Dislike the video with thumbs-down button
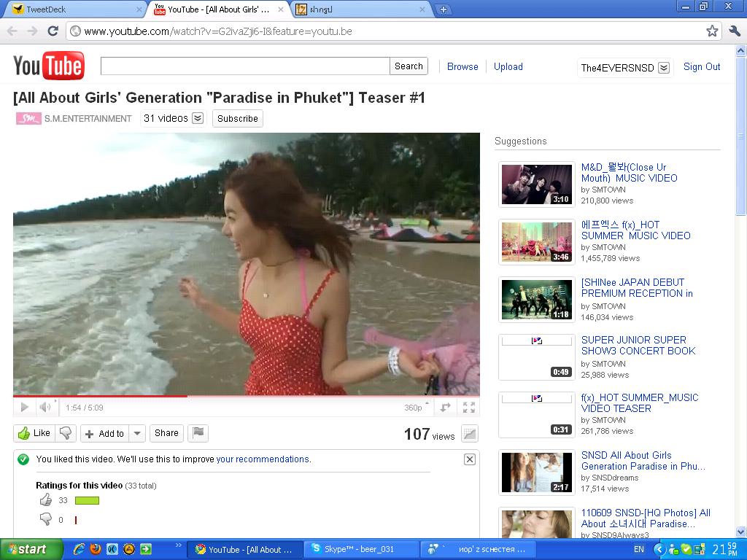The width and height of the screenshot is (747, 560). pyautogui.click(x=66, y=433)
